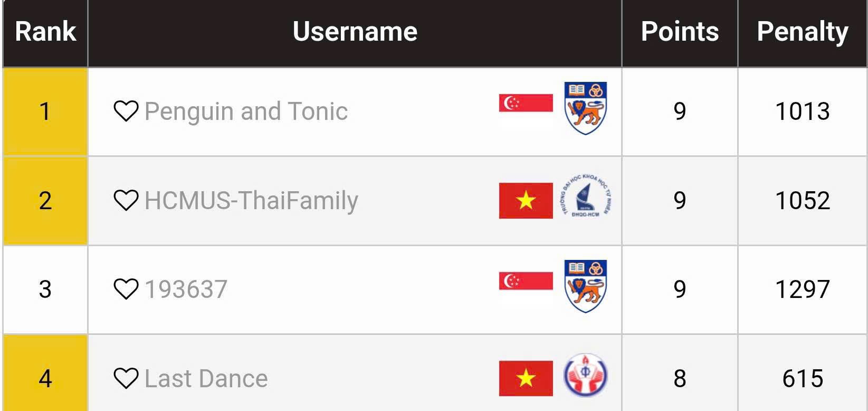
Task: Sort by the Penalty column header
Action: point(802,32)
